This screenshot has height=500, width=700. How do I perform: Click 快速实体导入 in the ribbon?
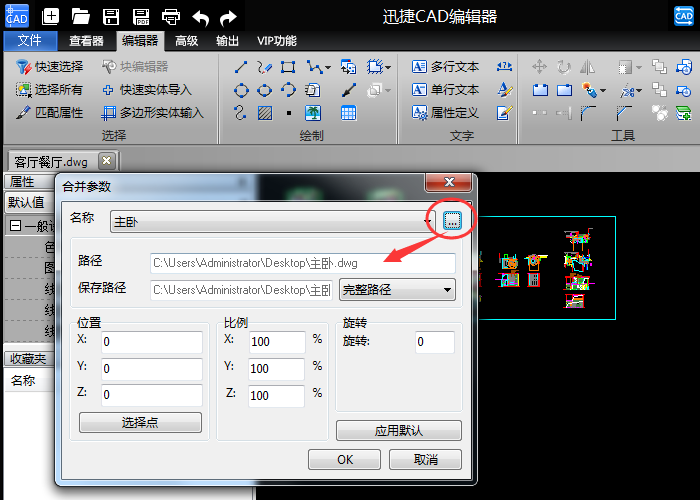click(x=147, y=90)
